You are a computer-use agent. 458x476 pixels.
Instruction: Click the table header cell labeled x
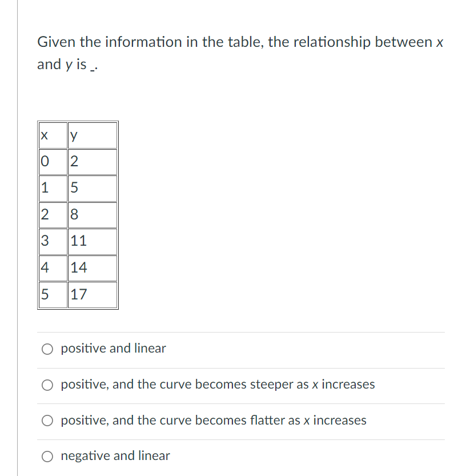pos(53,135)
